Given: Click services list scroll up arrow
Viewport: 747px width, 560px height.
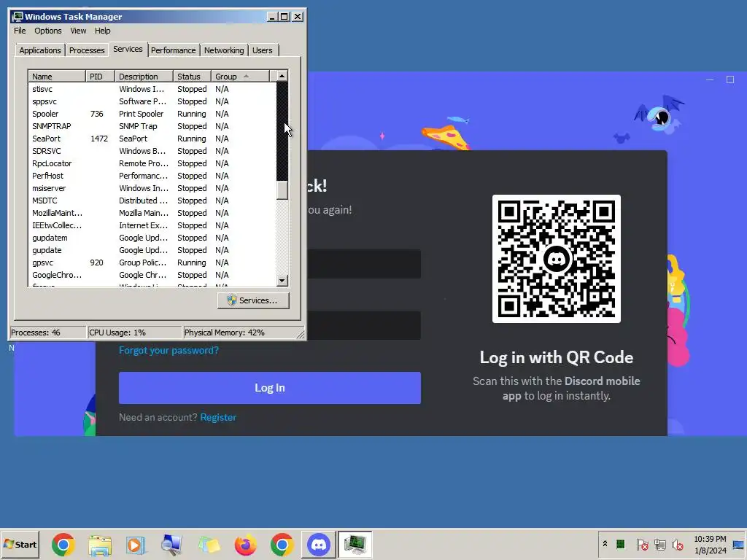Looking at the screenshot, I should [x=282, y=76].
